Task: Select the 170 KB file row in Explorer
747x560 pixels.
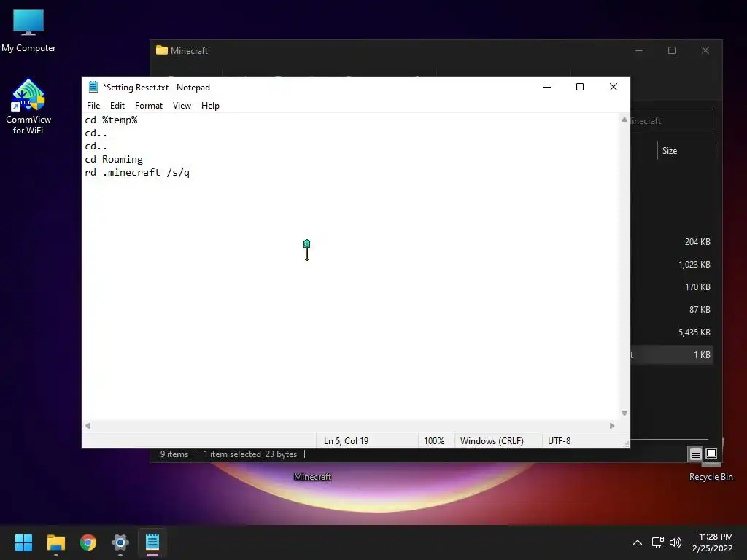Action: (671, 287)
